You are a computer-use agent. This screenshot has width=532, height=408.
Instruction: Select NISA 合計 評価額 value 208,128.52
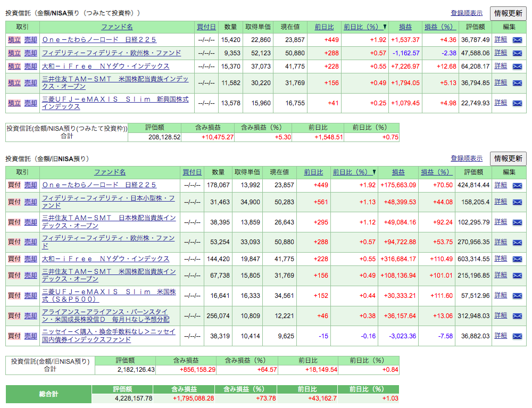(164, 137)
